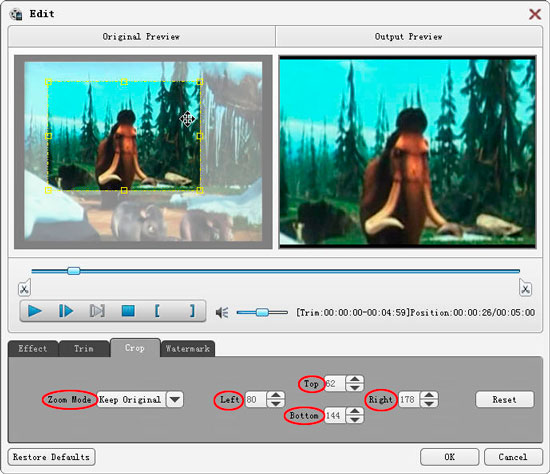Click the top-left crop handle
The height and width of the screenshot is (474, 550).
(x=48, y=82)
